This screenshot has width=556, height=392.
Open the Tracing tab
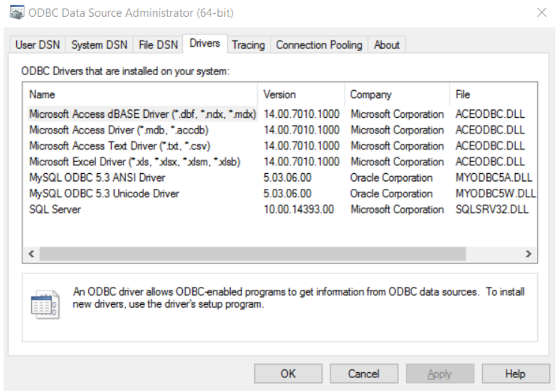coord(249,45)
